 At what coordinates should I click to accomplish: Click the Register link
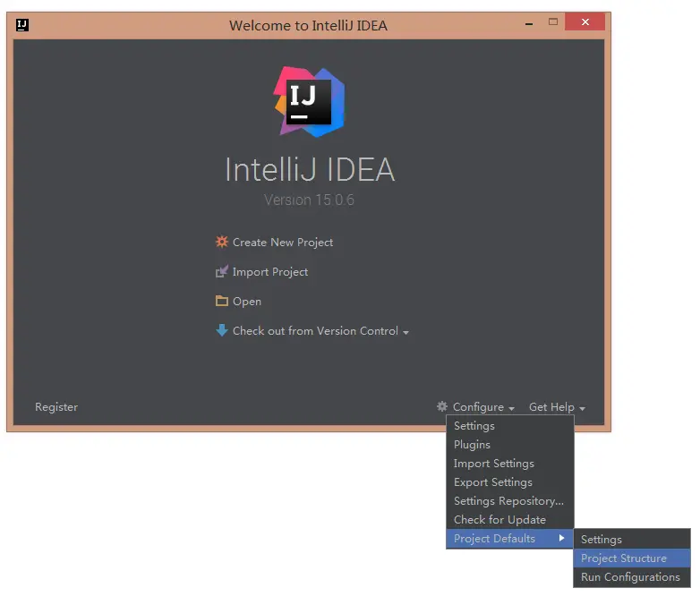click(56, 406)
